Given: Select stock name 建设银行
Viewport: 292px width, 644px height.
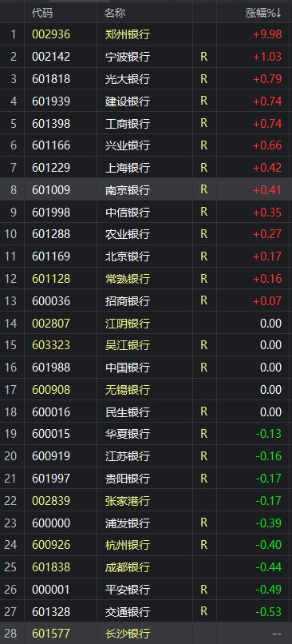Looking at the screenshot, I should pyautogui.click(x=128, y=101).
